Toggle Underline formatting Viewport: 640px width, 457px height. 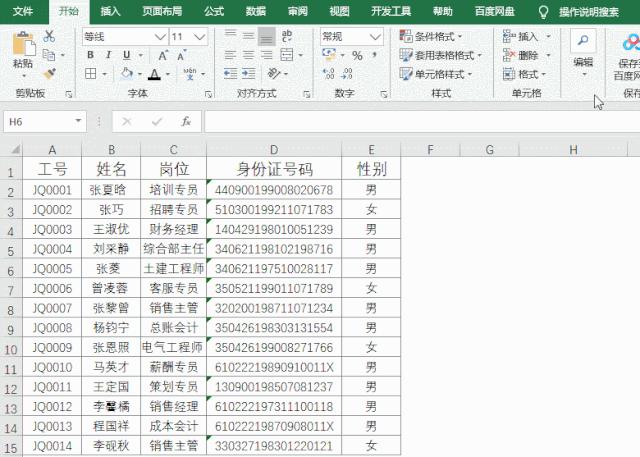127,55
